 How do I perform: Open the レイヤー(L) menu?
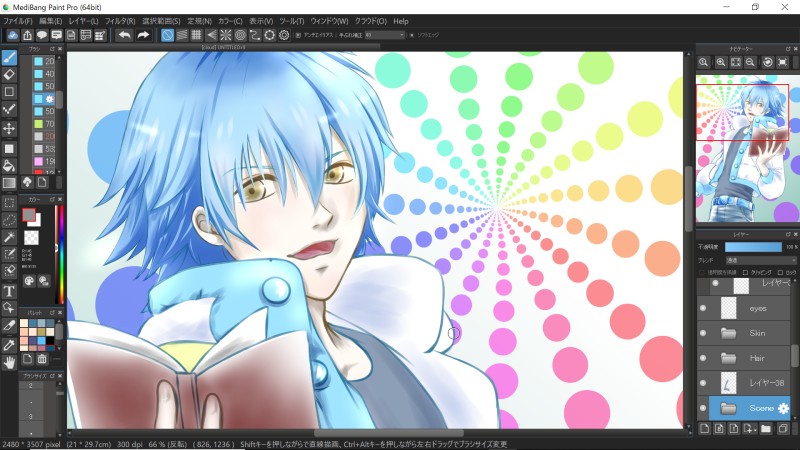[x=83, y=21]
